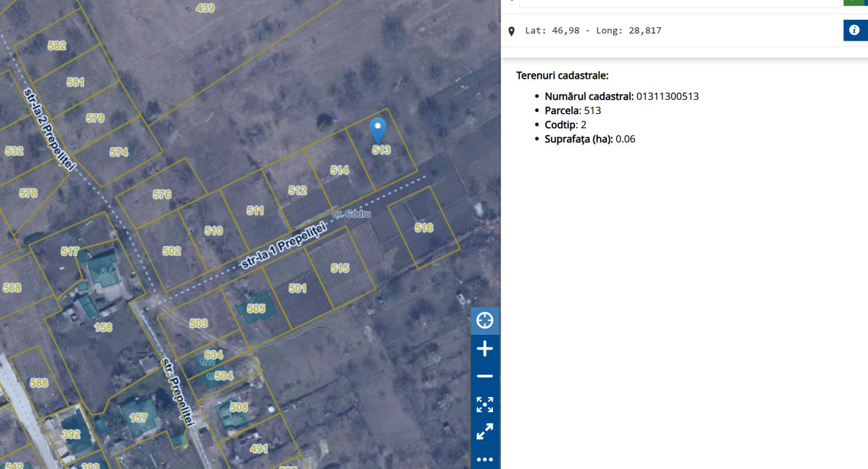Click the green button next to search field
Viewport: 868px width, 469px height.
(855, 3)
